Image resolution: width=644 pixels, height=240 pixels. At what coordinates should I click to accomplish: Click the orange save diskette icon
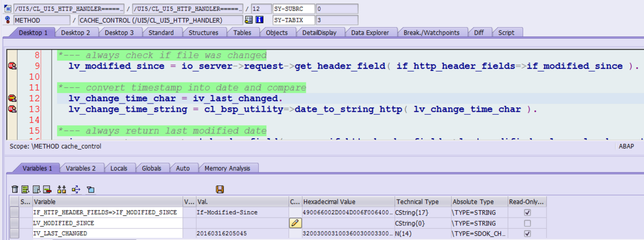pos(220,189)
